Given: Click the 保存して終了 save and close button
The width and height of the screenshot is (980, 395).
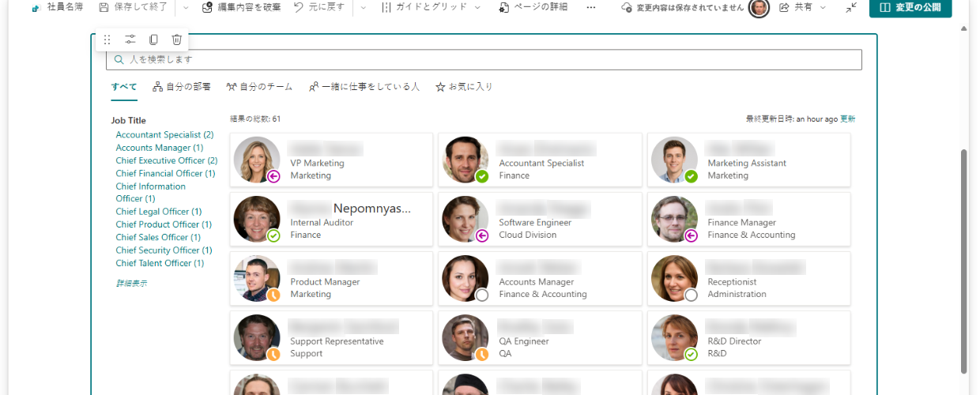Looking at the screenshot, I should pyautogui.click(x=133, y=7).
